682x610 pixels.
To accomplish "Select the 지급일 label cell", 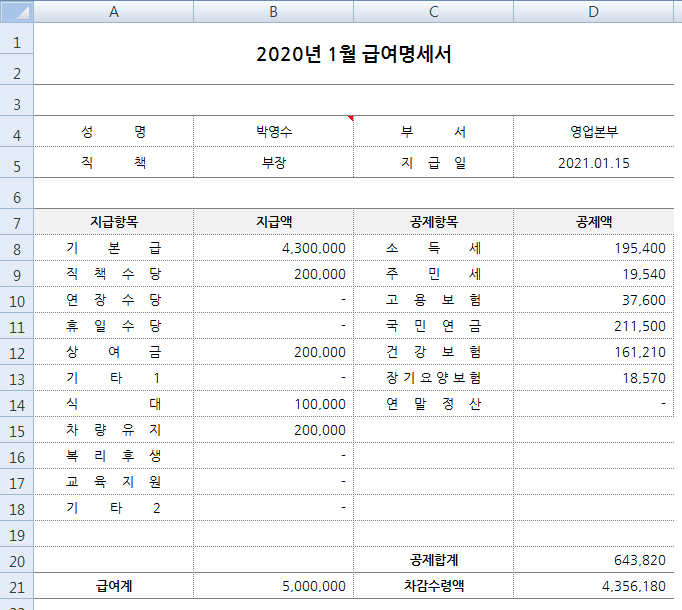I will point(433,162).
